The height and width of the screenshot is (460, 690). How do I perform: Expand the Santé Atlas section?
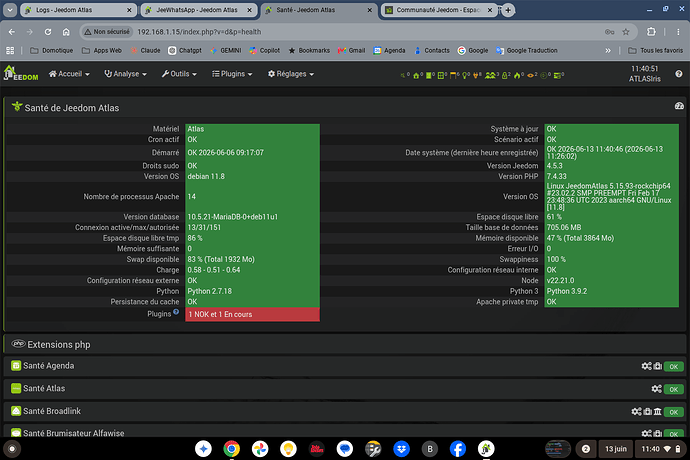click(345, 389)
